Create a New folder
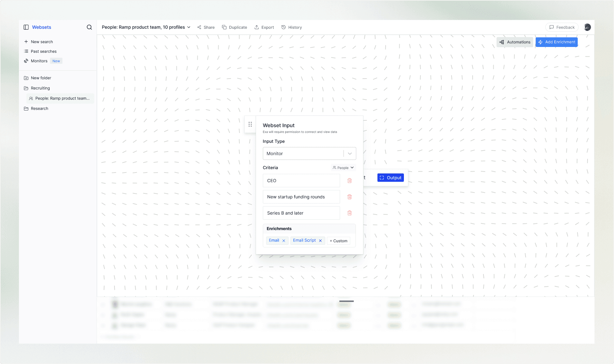The image size is (614, 364). click(41, 78)
